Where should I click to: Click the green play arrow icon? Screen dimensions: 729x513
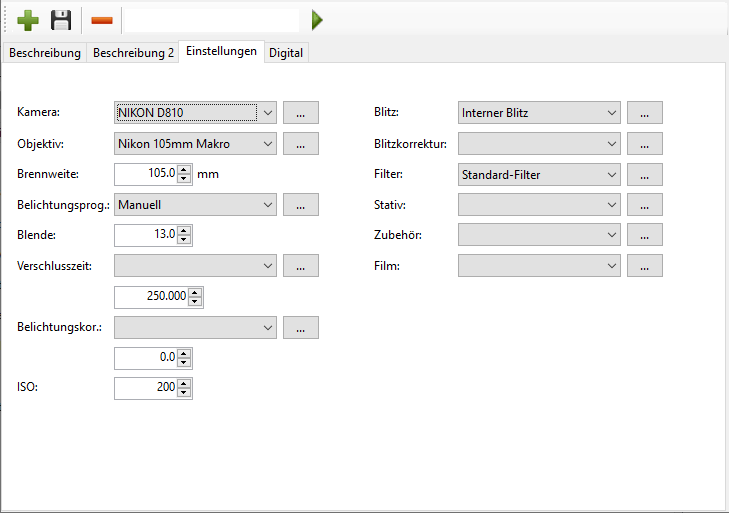[x=317, y=20]
